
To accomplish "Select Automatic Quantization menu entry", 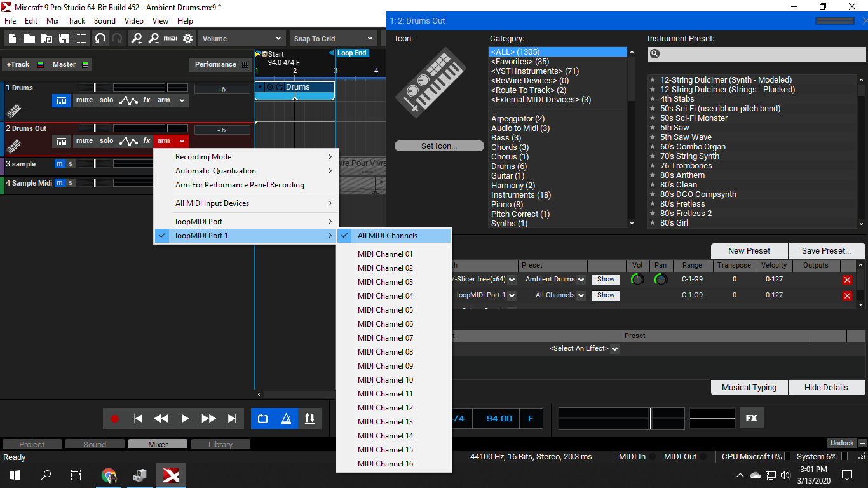I will tap(247, 171).
